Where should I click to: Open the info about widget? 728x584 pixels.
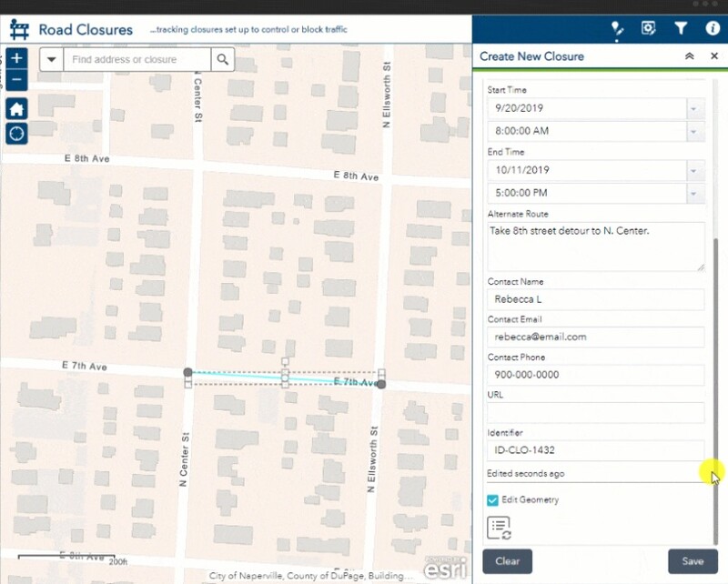[713, 28]
